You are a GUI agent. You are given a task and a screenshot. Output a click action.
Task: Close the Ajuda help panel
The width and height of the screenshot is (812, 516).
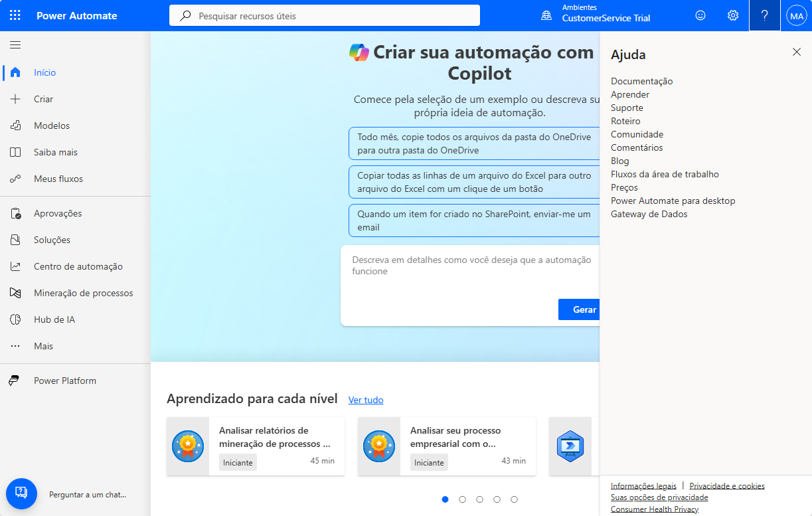pos(797,52)
